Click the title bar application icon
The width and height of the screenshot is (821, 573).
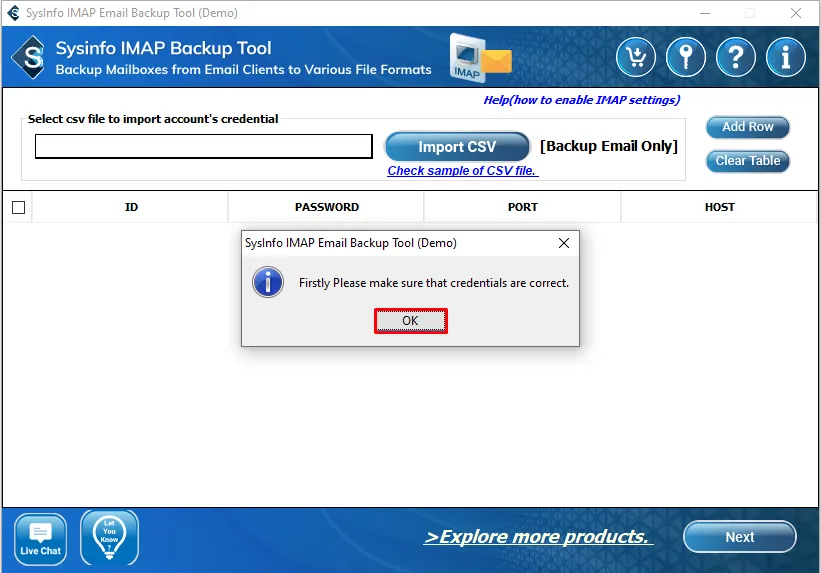(x=13, y=13)
